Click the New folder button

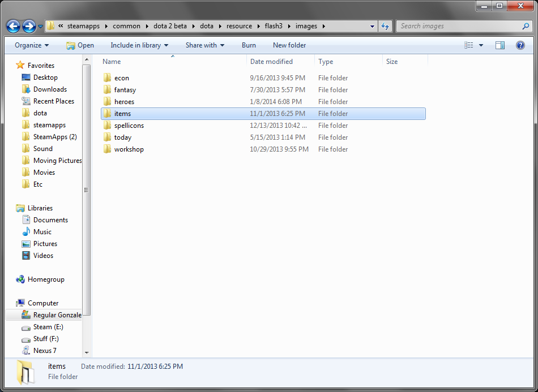click(289, 45)
